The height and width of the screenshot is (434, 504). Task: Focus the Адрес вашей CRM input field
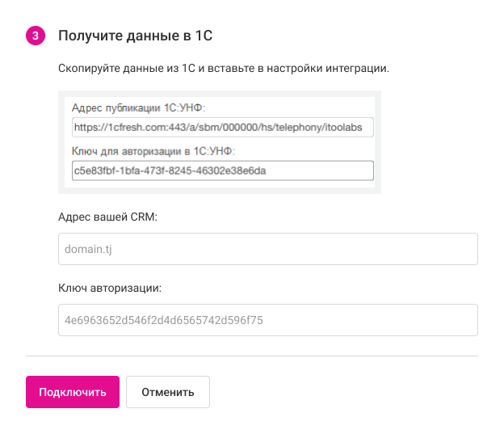[x=267, y=249]
